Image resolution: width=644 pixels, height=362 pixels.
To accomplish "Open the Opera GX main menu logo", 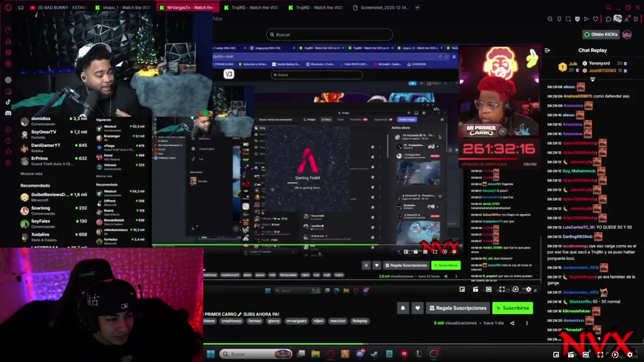I will tap(8, 8).
